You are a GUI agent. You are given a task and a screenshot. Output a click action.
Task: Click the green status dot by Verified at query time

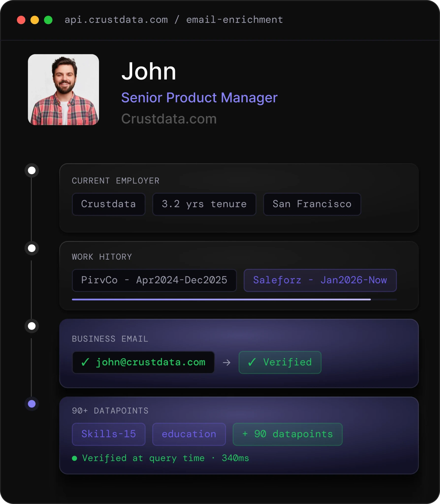pyautogui.click(x=75, y=458)
